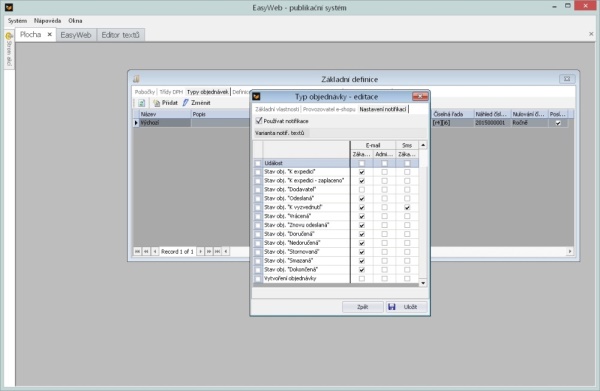This screenshot has width=600, height=391.
Task: Open the Systém menu
Action: pos(17,21)
